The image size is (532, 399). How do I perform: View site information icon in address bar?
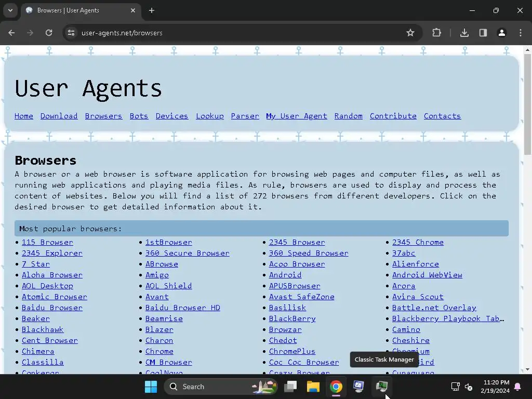click(71, 33)
